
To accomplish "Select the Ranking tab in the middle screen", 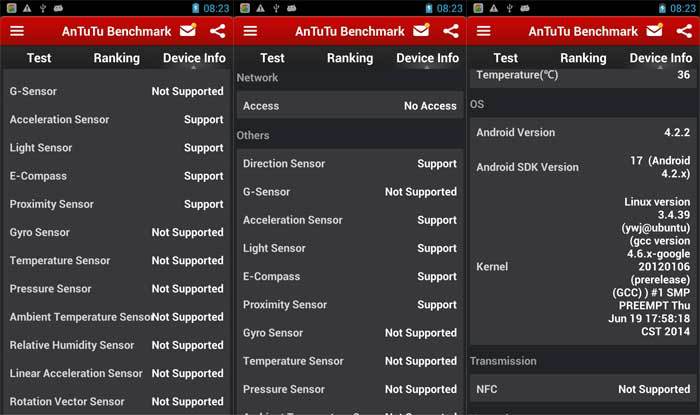I will [x=349, y=58].
